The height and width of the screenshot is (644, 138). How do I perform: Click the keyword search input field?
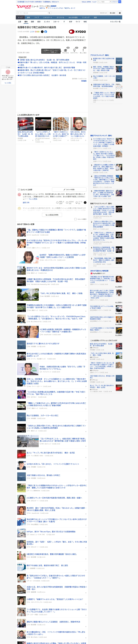[32, 13]
